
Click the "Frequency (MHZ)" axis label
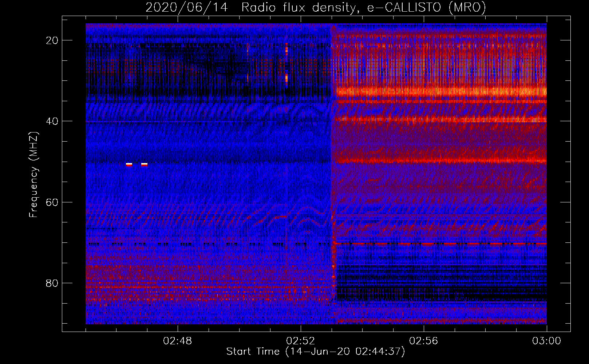click(x=33, y=175)
